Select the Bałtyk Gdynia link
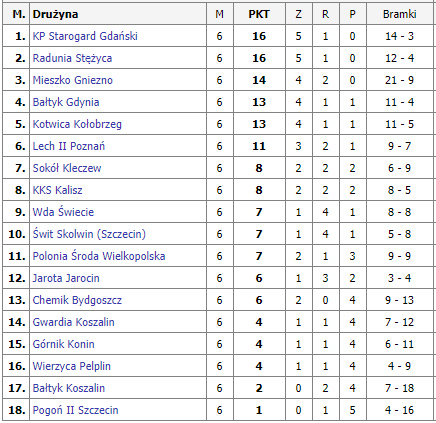 click(66, 102)
